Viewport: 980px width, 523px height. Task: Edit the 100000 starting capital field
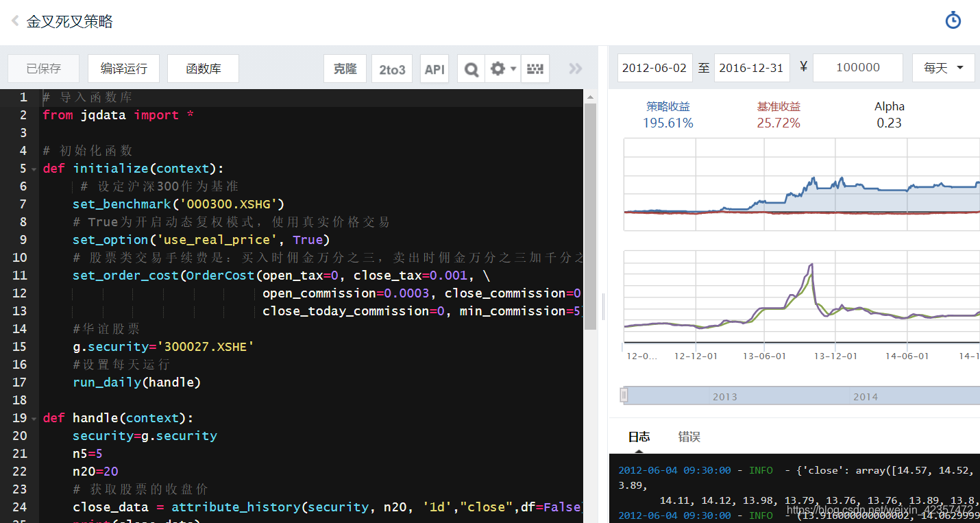[x=858, y=68]
